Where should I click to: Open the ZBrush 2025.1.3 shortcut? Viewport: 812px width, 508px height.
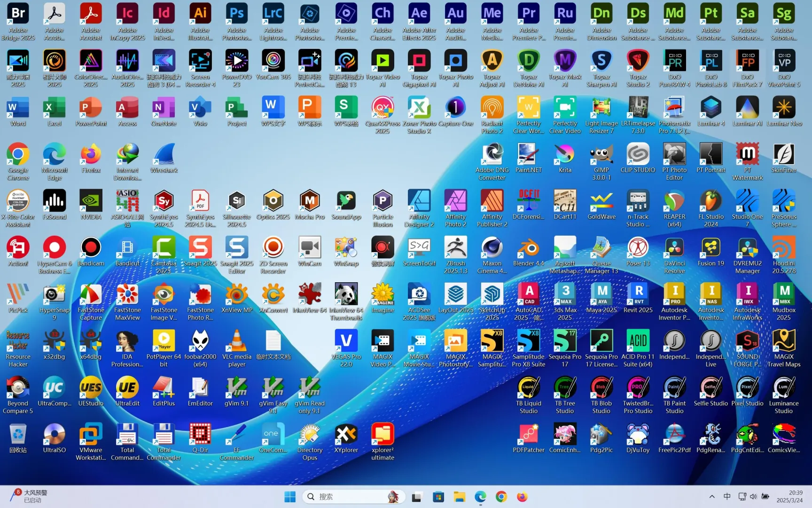[x=456, y=254]
